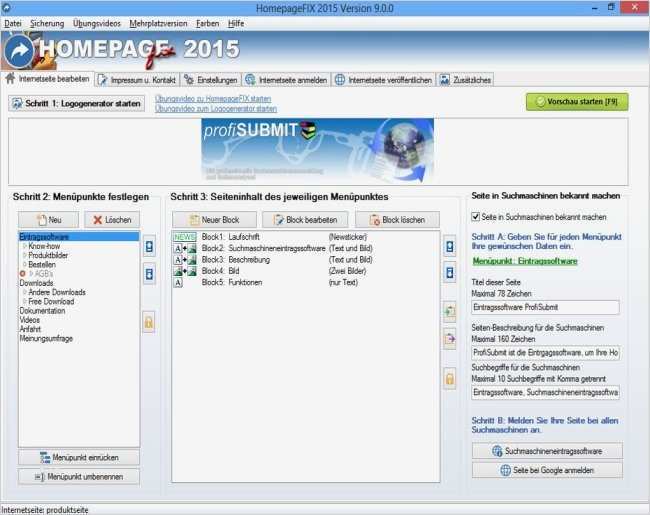Click the lock icon beside the block list
This screenshot has width=650, height=515.
(449, 378)
